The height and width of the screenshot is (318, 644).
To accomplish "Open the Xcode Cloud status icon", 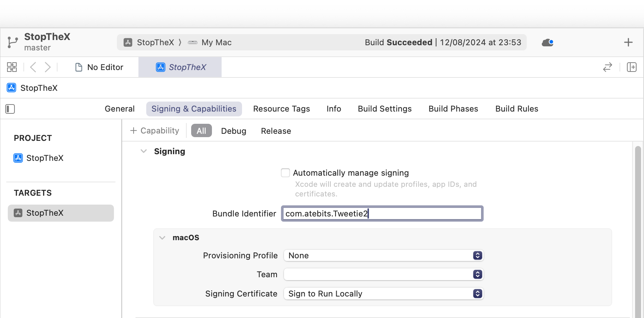I will [547, 43].
